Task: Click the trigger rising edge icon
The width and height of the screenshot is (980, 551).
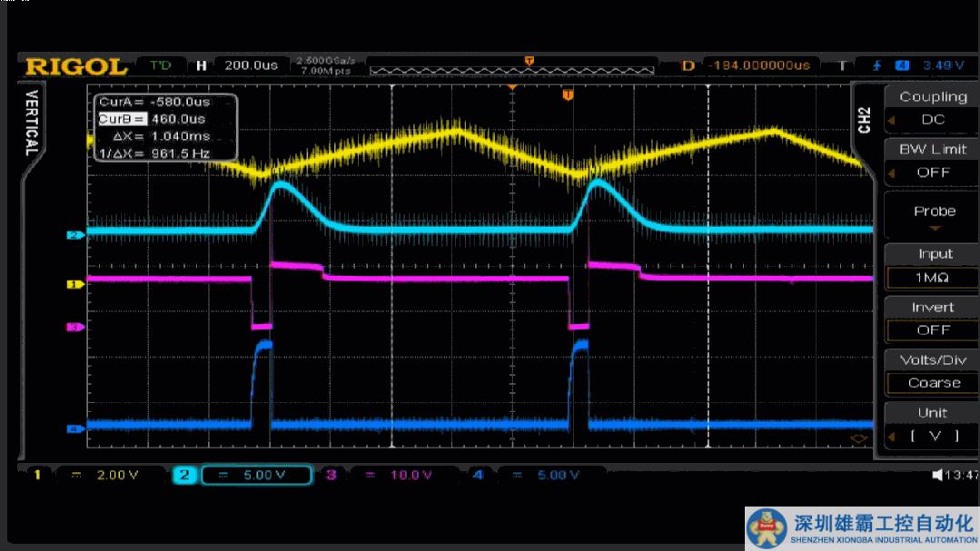Action: coord(876,65)
